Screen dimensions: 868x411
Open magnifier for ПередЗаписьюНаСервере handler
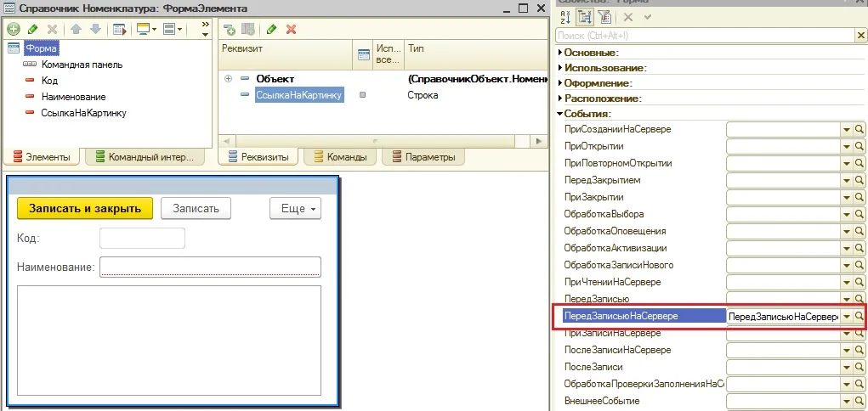[x=859, y=317]
